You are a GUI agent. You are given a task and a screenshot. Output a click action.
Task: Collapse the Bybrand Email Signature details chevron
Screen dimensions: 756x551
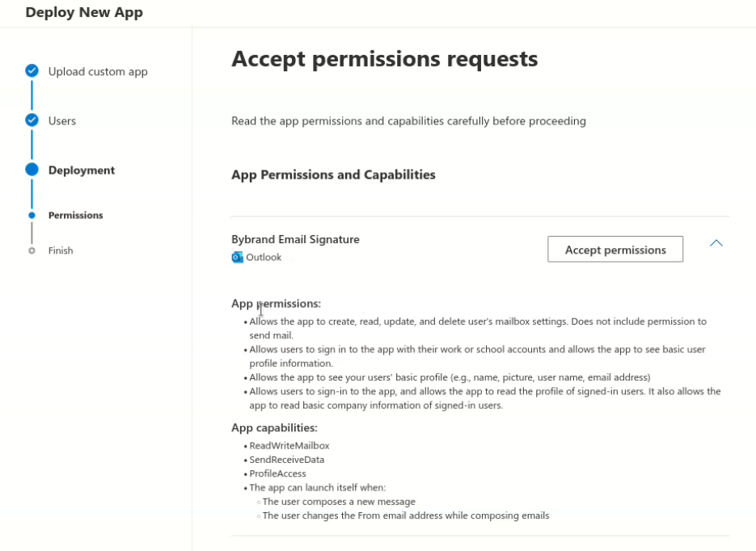[x=716, y=243]
